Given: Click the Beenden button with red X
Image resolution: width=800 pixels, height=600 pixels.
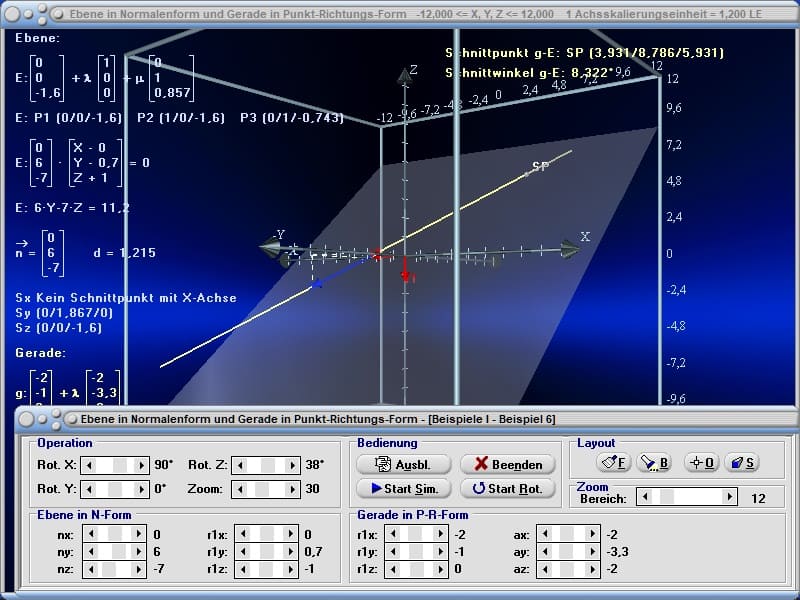Looking at the screenshot, I should 508,464.
